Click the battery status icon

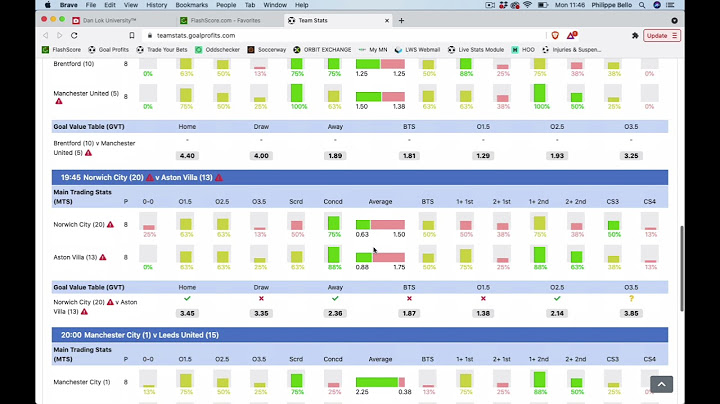point(543,5)
